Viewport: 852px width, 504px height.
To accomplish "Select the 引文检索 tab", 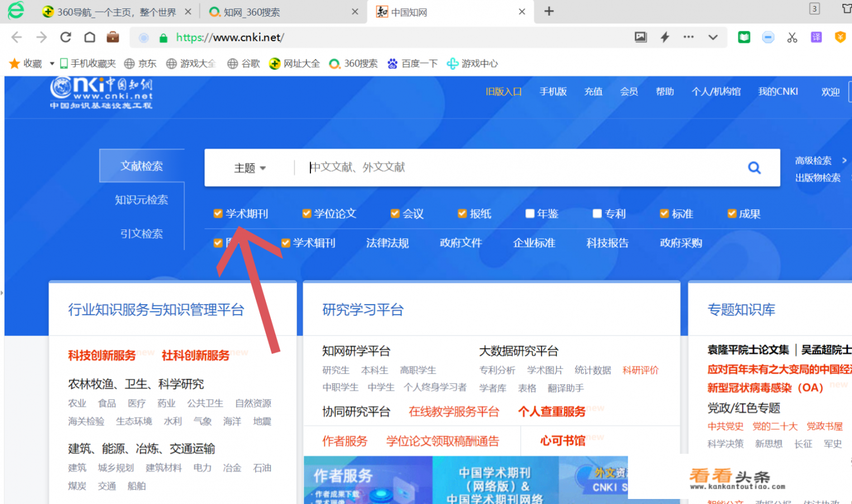I will 141,234.
